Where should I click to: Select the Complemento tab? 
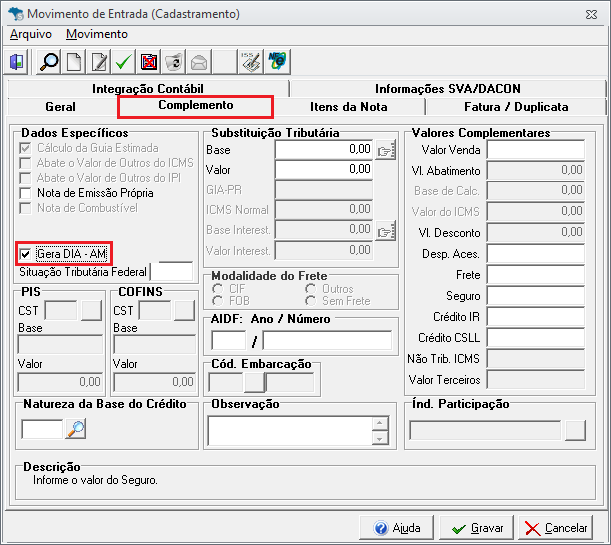click(196, 105)
